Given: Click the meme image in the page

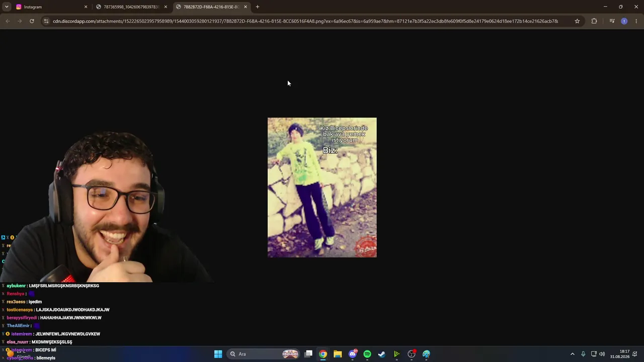Looking at the screenshot, I should click(322, 188).
